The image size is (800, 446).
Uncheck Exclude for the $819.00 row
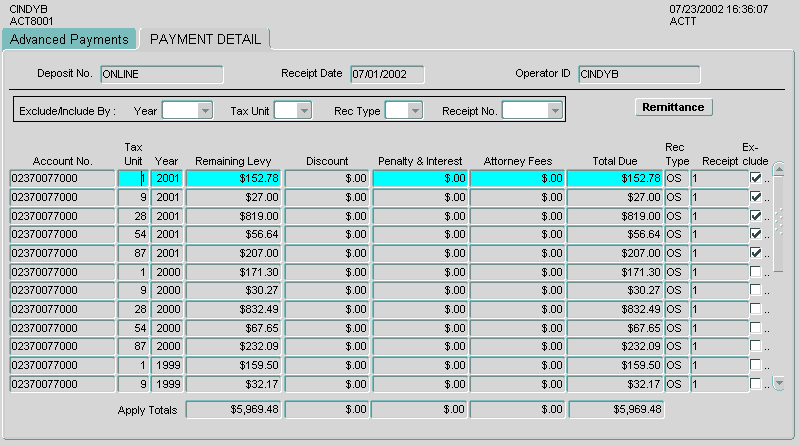[756, 216]
